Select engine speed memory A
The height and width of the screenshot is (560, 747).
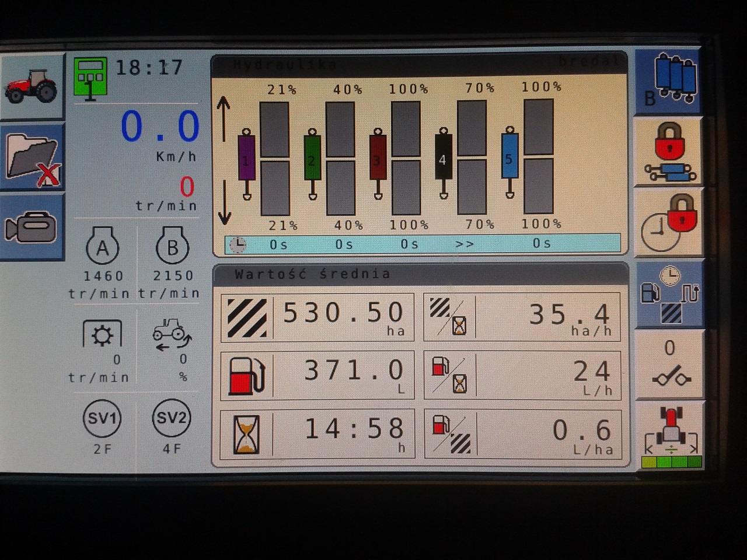(x=103, y=249)
